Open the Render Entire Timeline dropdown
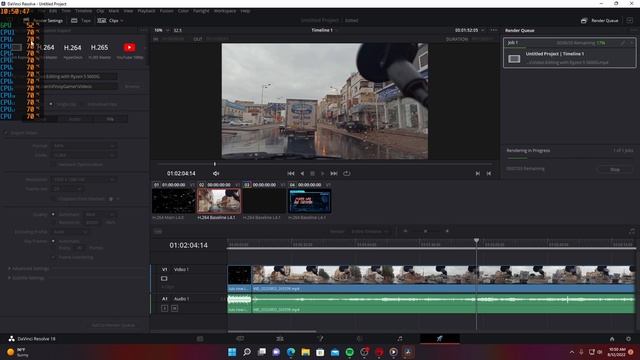 click(x=370, y=231)
